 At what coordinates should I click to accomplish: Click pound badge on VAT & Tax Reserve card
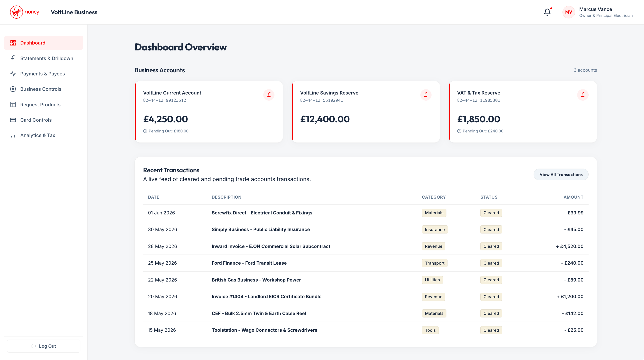(x=583, y=95)
